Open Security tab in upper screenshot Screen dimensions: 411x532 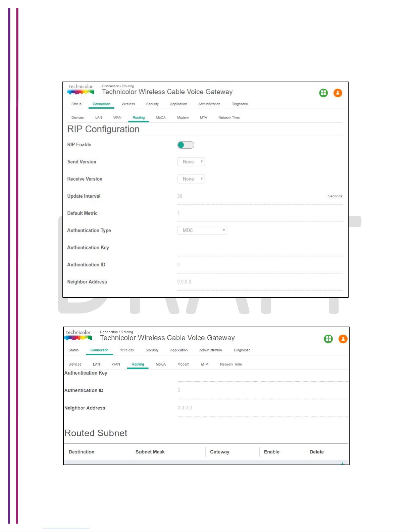(x=152, y=104)
